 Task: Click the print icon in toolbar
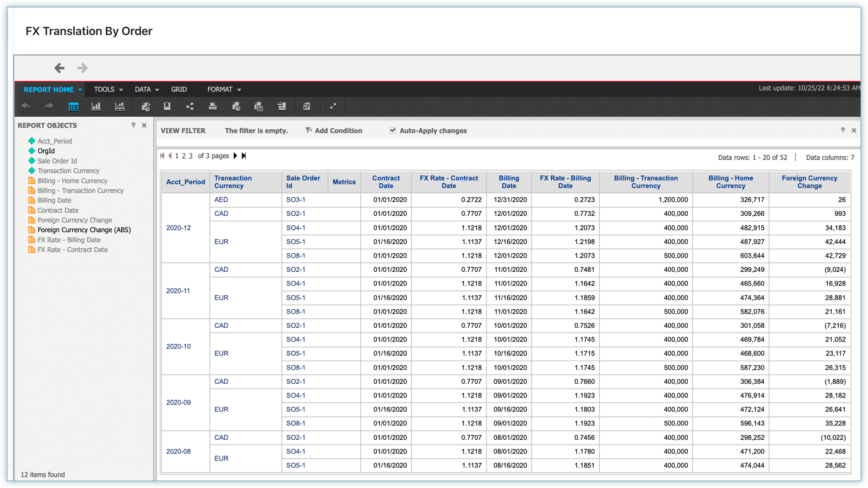point(213,107)
